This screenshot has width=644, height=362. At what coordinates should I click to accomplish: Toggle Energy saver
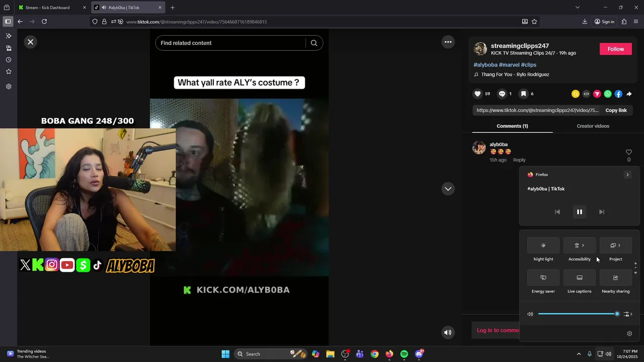click(x=543, y=278)
